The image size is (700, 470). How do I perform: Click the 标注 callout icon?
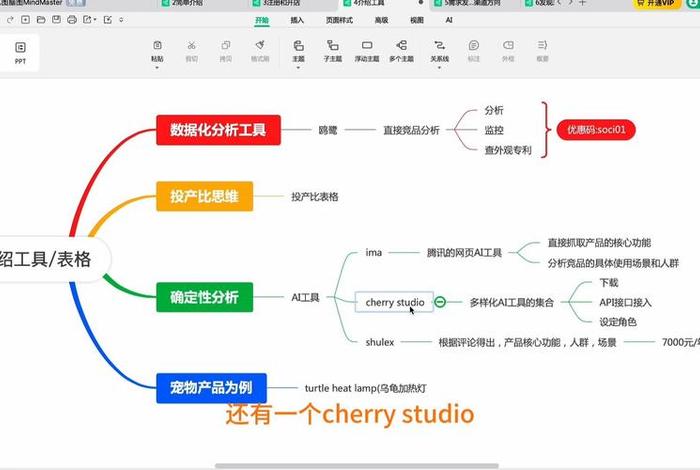tap(474, 45)
